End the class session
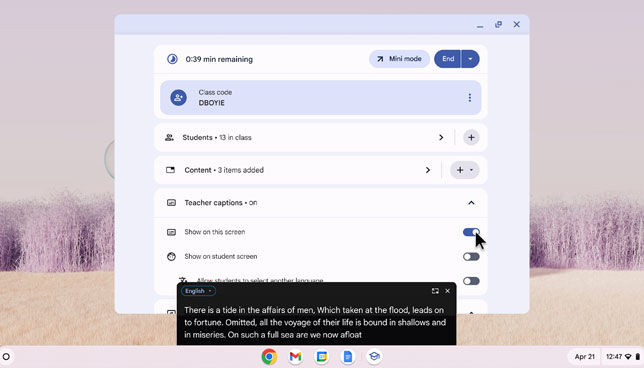Viewport: 644px width, 368px height. tap(448, 59)
